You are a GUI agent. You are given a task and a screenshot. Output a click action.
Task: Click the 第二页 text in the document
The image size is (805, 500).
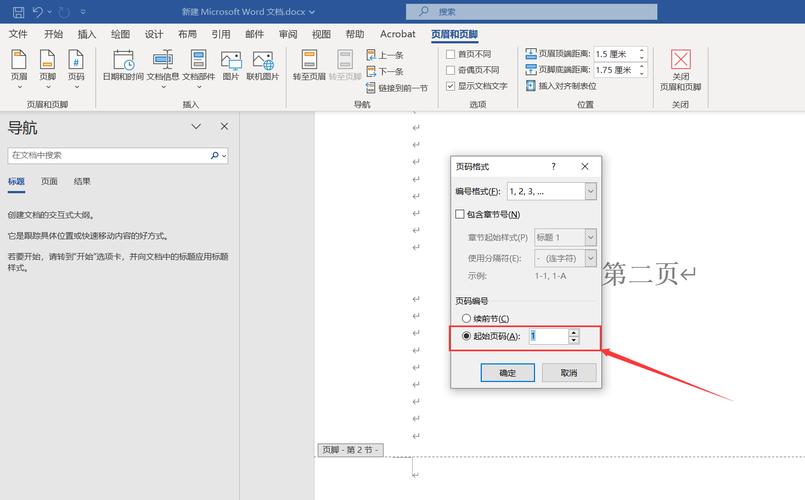click(640, 273)
